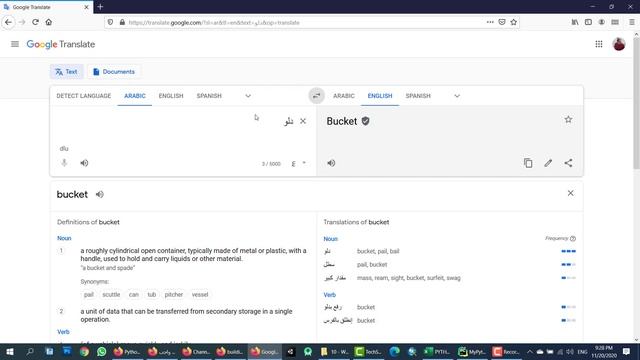Open Arabic input tools keyboard icon

293,164
